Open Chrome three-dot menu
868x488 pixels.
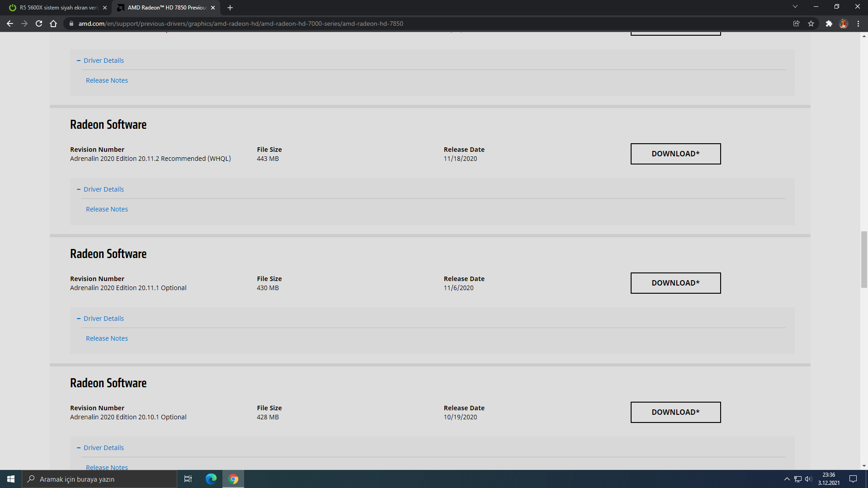click(x=858, y=23)
